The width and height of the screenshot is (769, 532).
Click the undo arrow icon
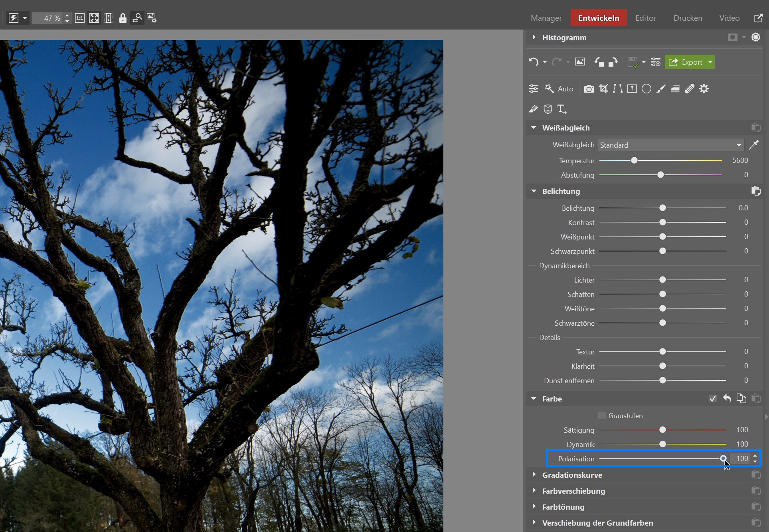(x=533, y=62)
